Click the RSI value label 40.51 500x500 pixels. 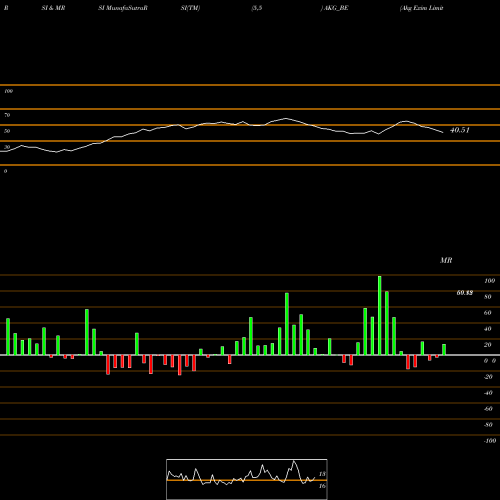coord(460,130)
